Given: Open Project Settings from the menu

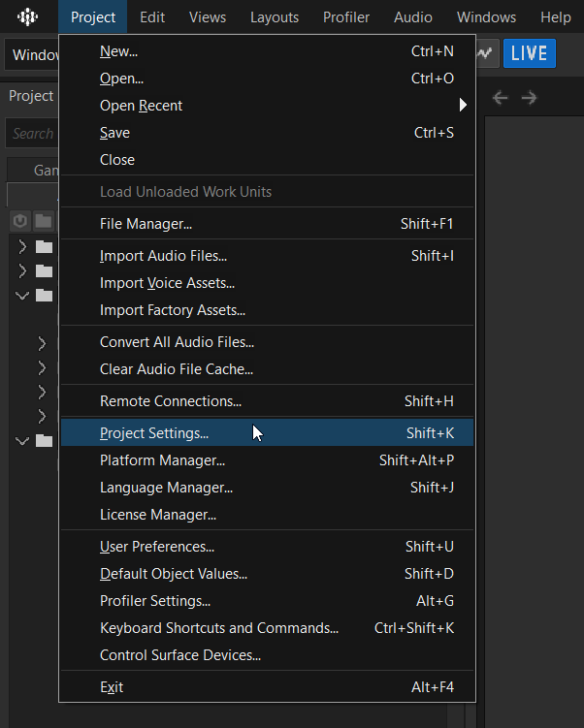Looking at the screenshot, I should (x=154, y=433).
